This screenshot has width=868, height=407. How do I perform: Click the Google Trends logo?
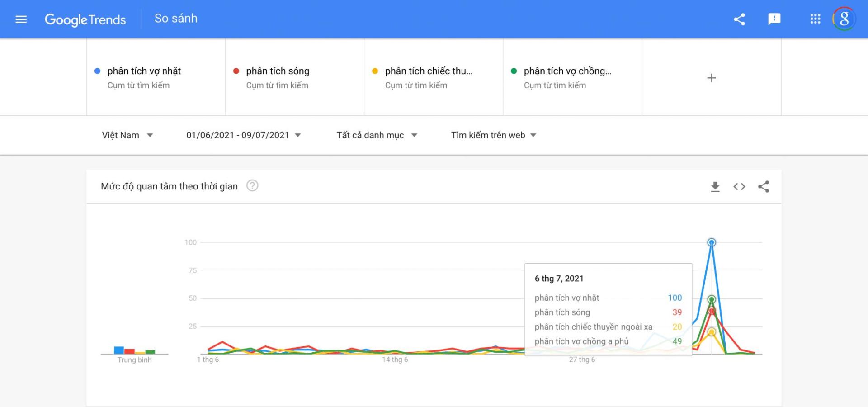85,19
